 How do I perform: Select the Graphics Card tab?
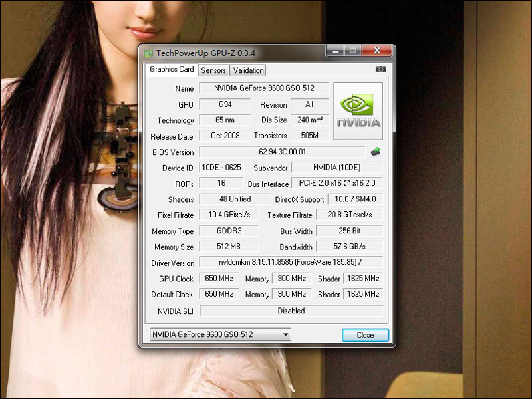click(x=172, y=70)
